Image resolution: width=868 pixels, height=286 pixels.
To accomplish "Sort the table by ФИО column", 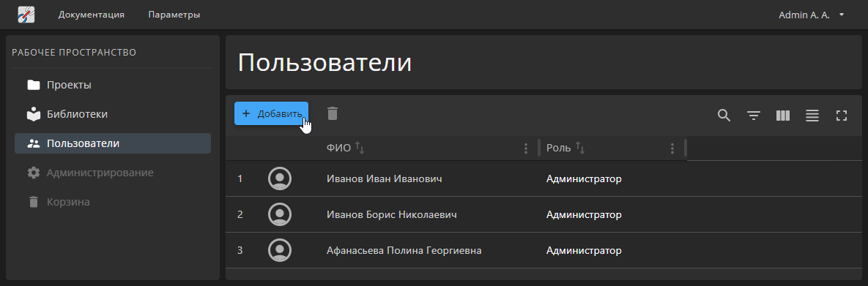I will click(x=360, y=148).
